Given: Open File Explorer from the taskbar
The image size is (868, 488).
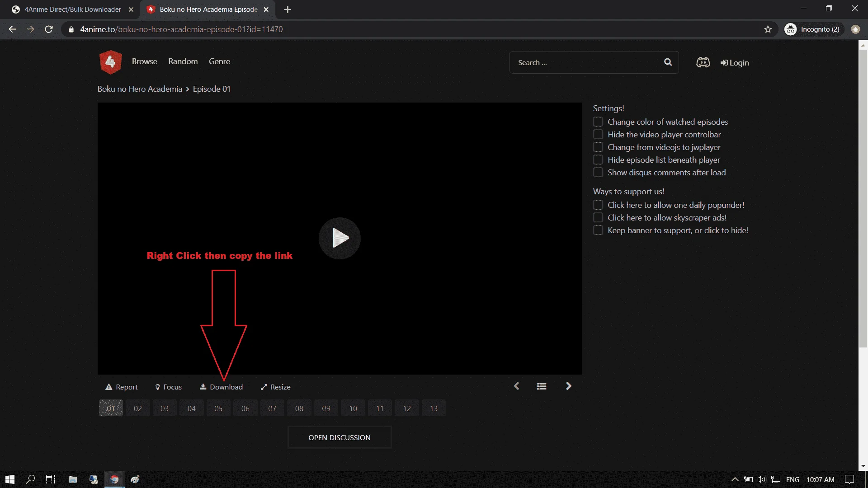Looking at the screenshot, I should [x=73, y=479].
